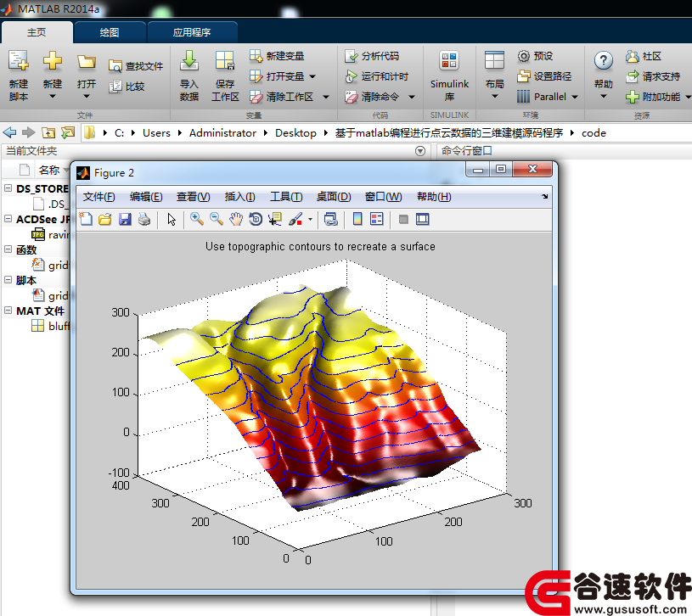Click Add-Ons (附加功能) icon
Image resolution: width=692 pixels, height=616 pixels.
632,97
